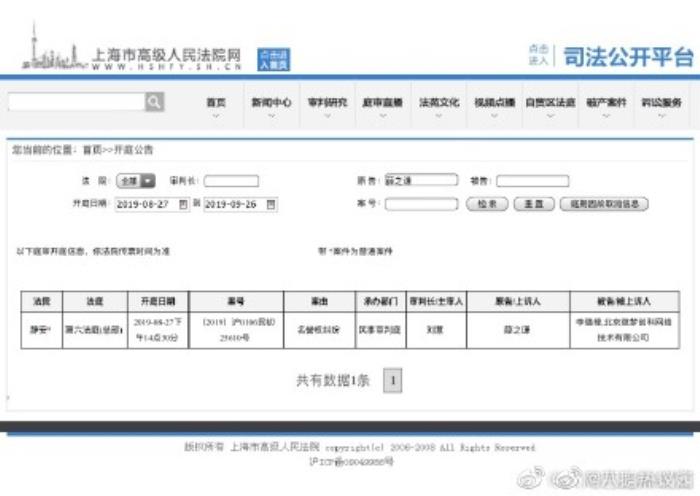The image size is (700, 496).
Task: Expand the 审判研究 menu
Action: [x=327, y=107]
